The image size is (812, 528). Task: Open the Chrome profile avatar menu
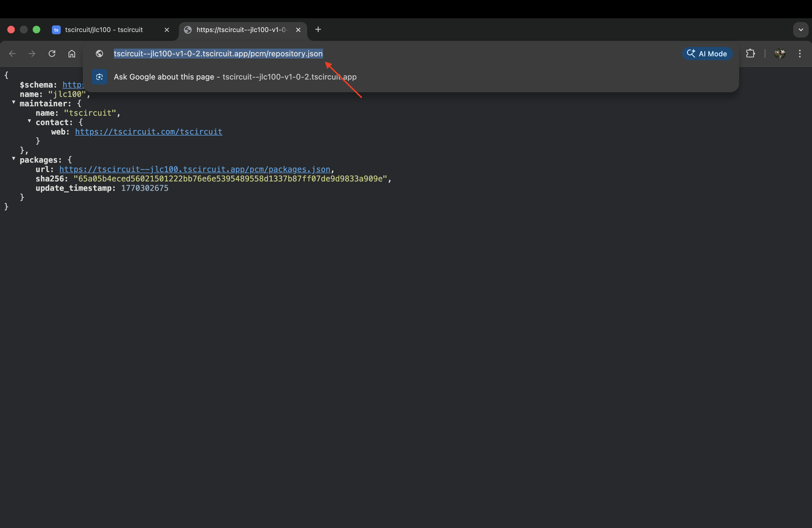click(x=780, y=54)
